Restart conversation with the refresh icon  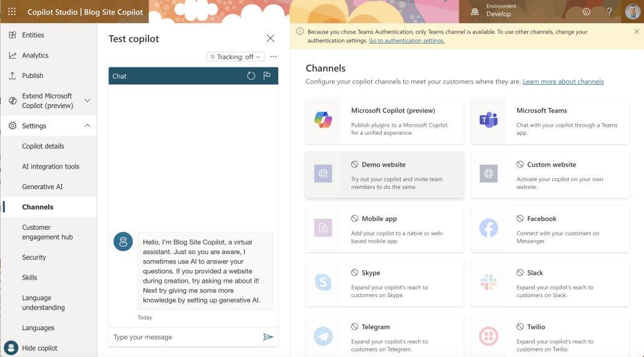251,76
